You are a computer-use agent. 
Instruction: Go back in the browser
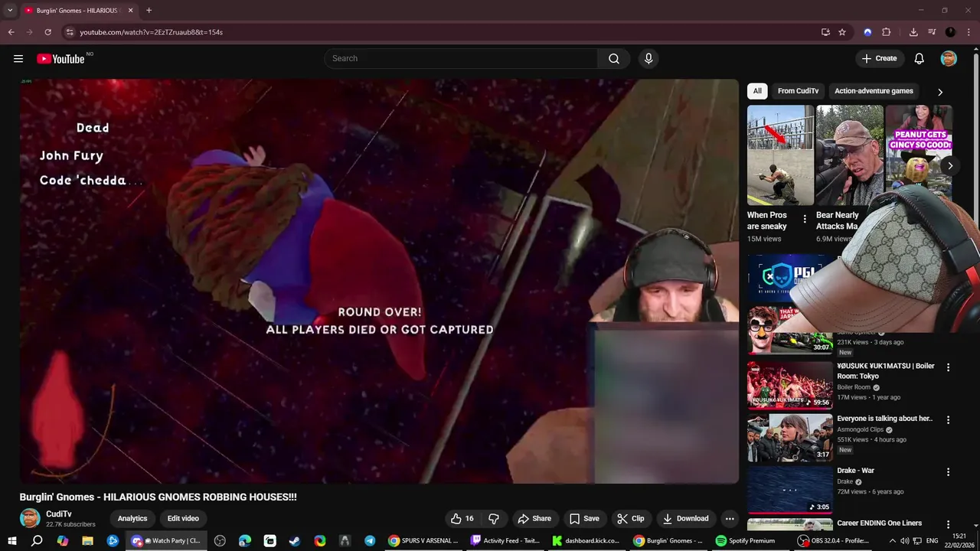tap(11, 32)
